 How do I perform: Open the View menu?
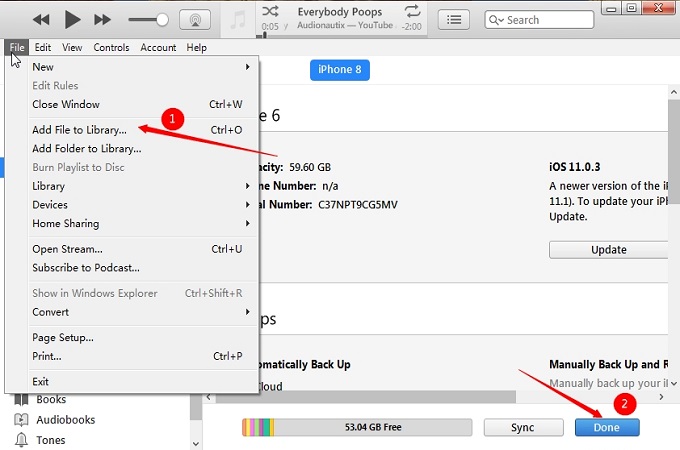[x=72, y=47]
